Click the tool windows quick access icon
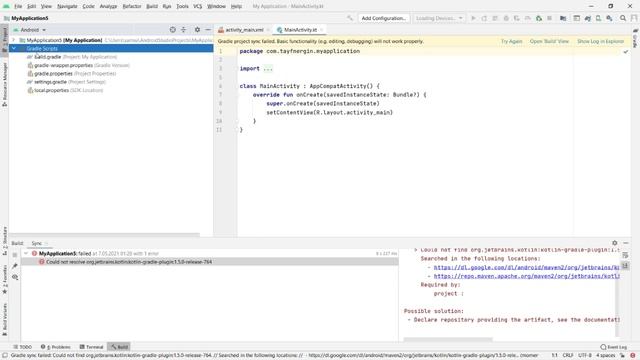 tap(5, 355)
